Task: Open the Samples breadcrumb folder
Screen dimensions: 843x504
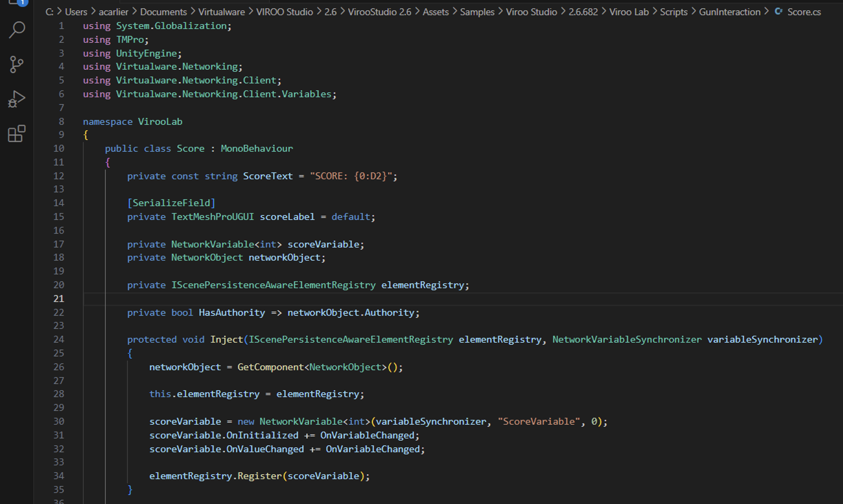Action: pos(477,12)
